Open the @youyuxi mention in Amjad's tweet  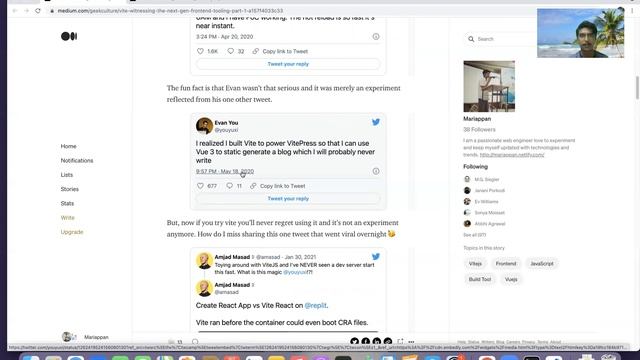(x=295, y=272)
